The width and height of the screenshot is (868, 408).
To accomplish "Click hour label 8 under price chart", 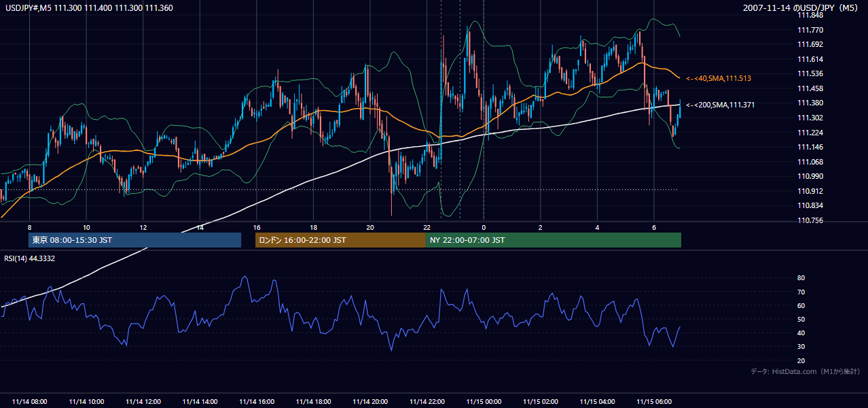I will click(29, 227).
